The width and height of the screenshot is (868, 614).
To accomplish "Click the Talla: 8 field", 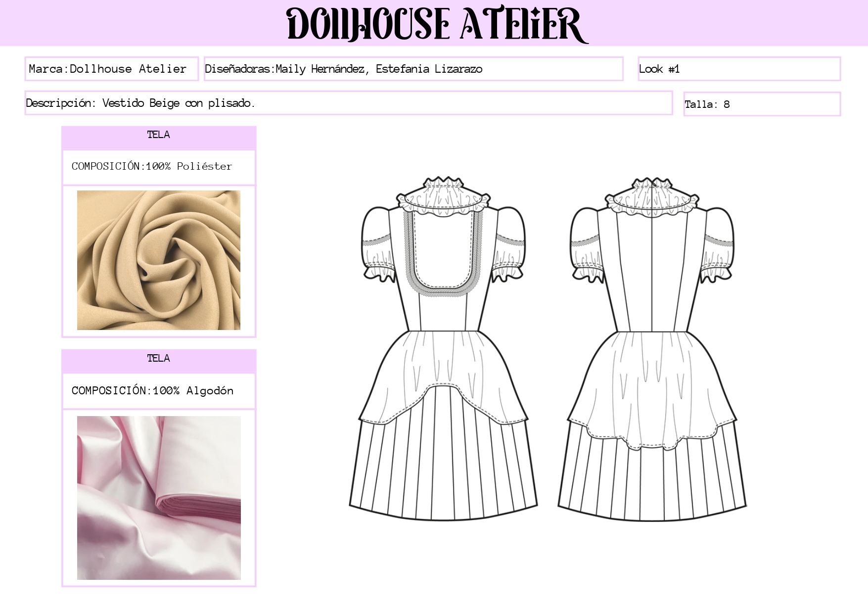I will click(x=762, y=104).
